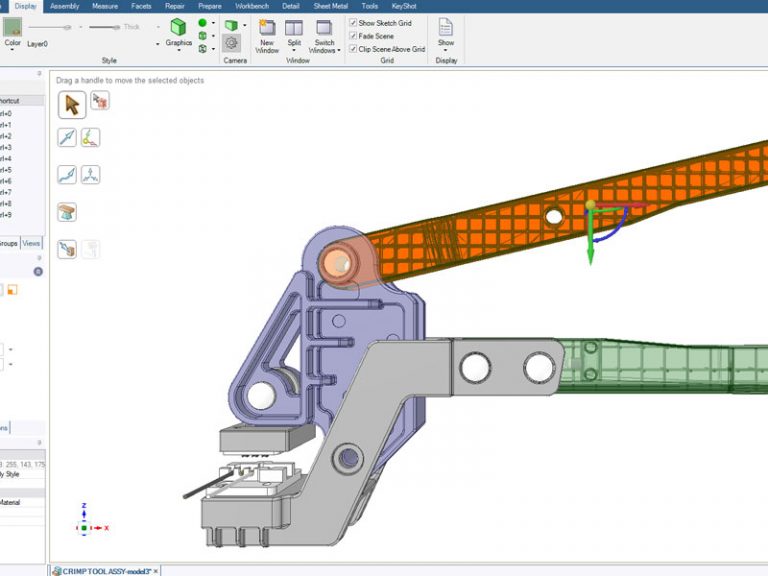Open the Detail ribbon tab
The width and height of the screenshot is (768, 576).
[x=290, y=6]
